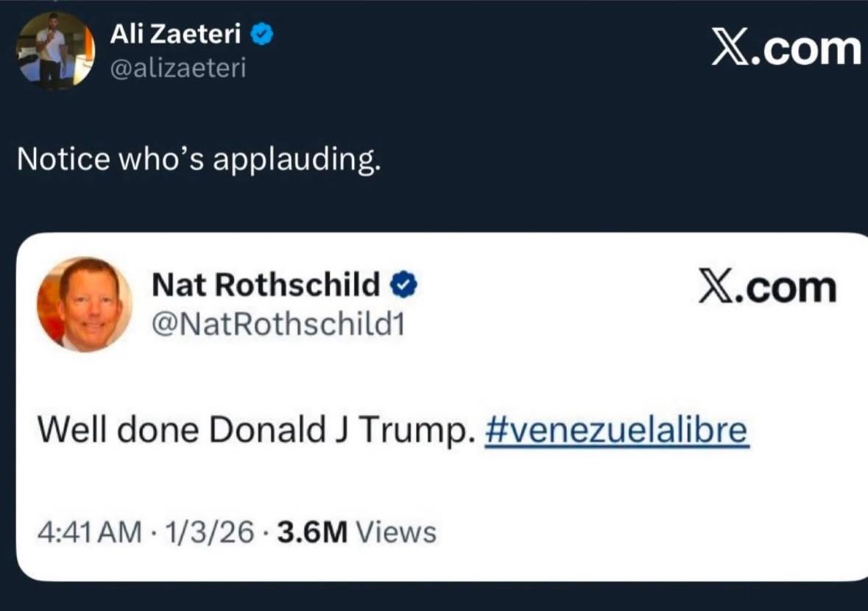The height and width of the screenshot is (611, 868).
Task: Select the 'Notice who's applauding.' post text
Action: click(200, 160)
